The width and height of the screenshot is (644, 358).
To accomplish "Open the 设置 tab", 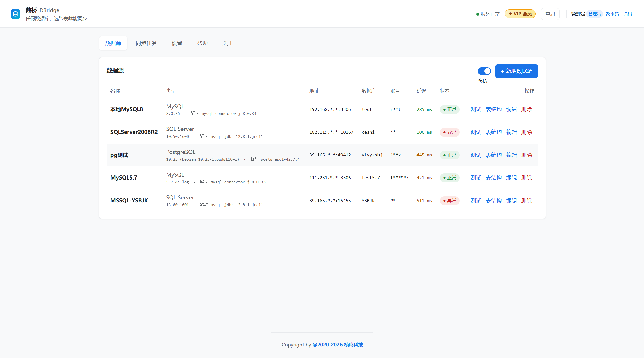I will (x=177, y=43).
